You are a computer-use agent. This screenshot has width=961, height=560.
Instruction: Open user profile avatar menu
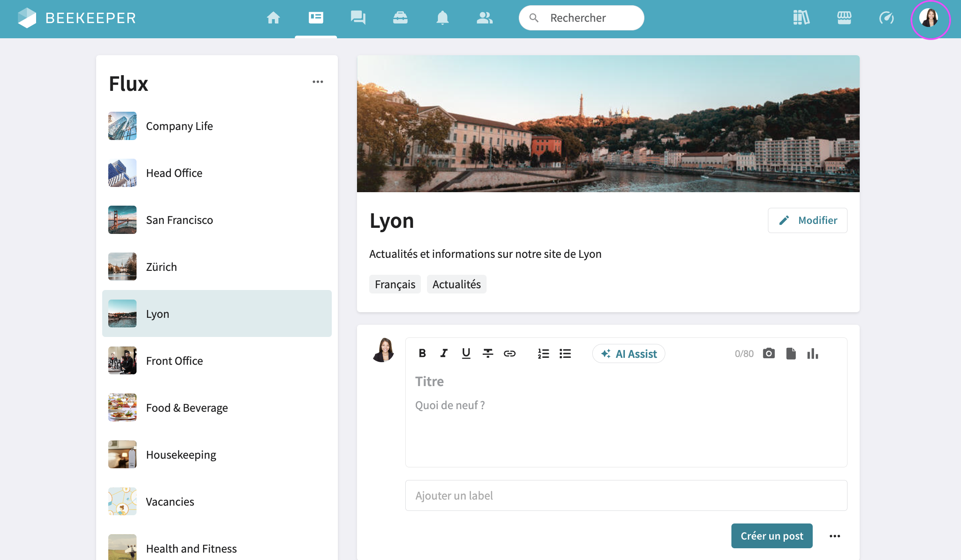(929, 18)
